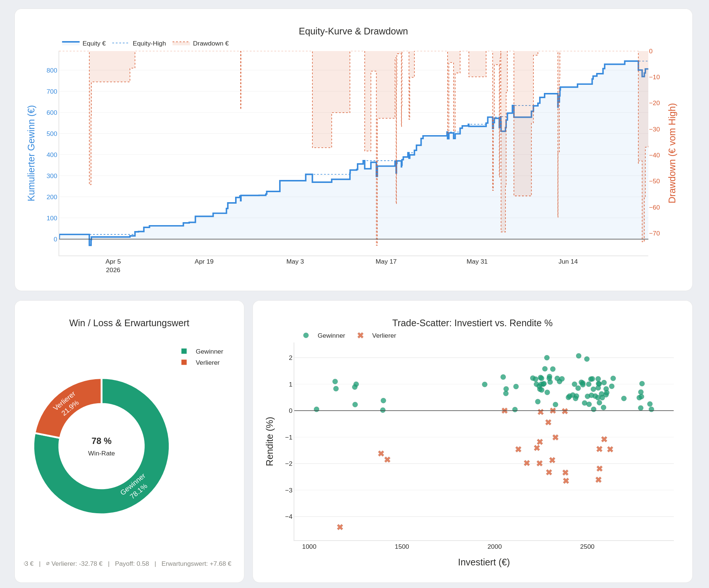Toggle the Equity-High legend entry
The image size is (709, 588).
(139, 43)
